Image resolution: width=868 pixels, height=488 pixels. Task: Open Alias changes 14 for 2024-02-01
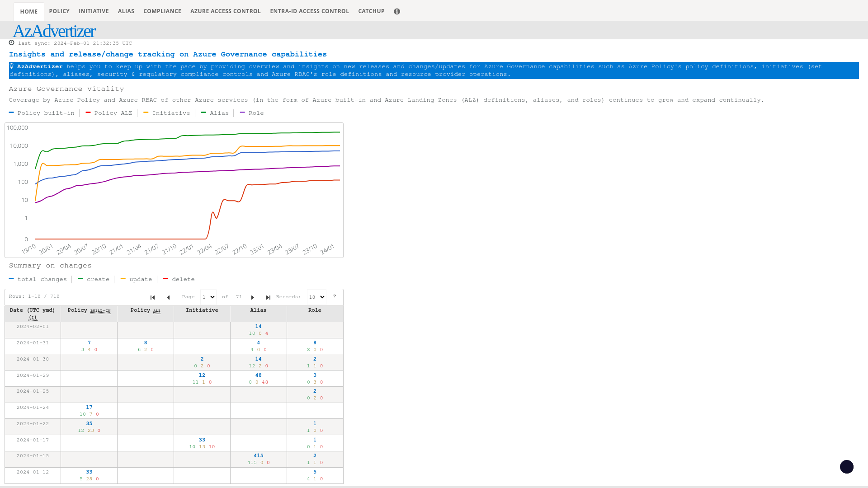click(x=259, y=326)
